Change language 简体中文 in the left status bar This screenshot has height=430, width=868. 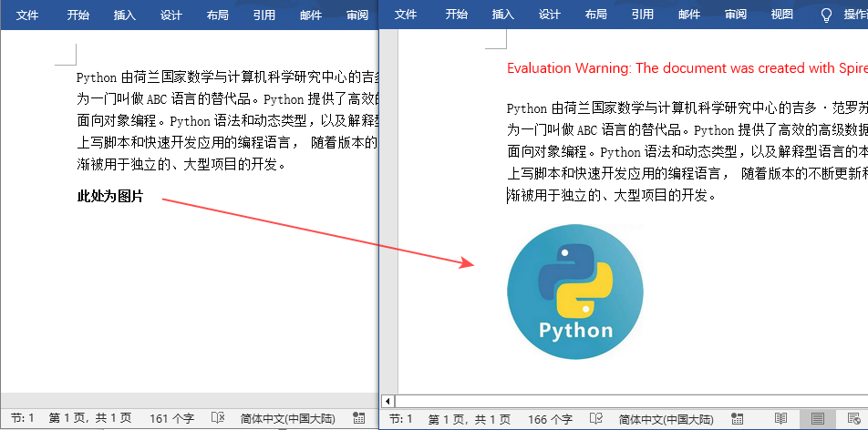pos(287,418)
